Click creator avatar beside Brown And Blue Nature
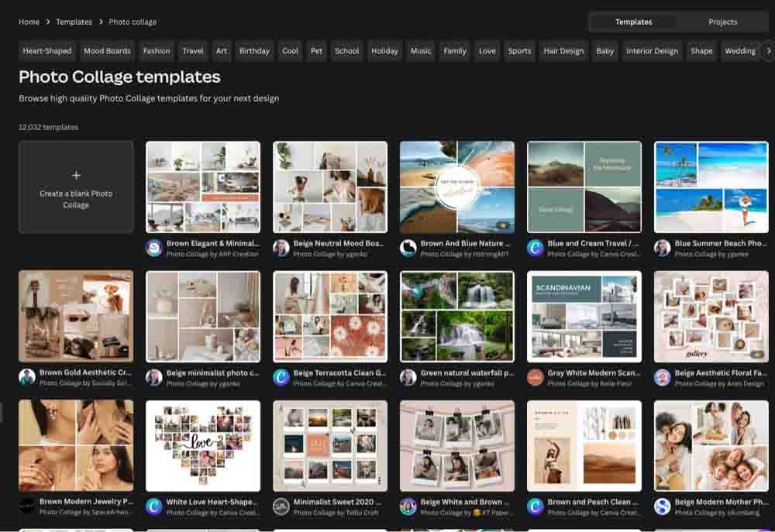 [408, 248]
